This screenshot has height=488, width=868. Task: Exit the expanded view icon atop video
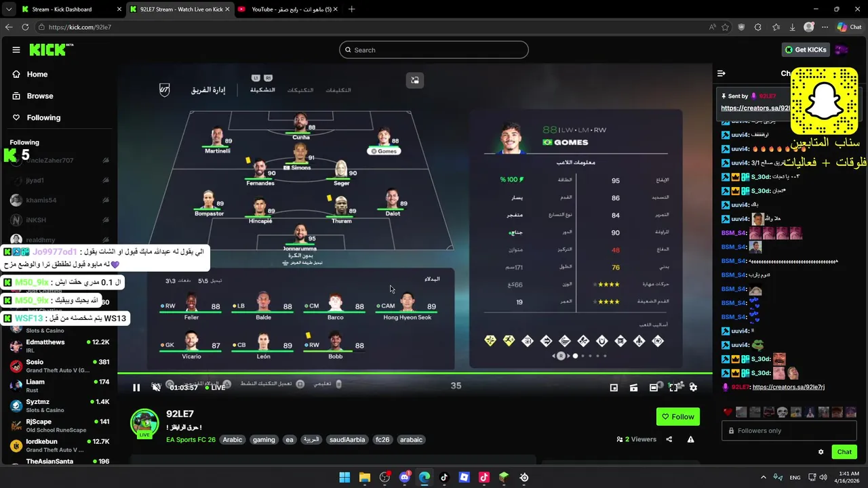(x=415, y=80)
